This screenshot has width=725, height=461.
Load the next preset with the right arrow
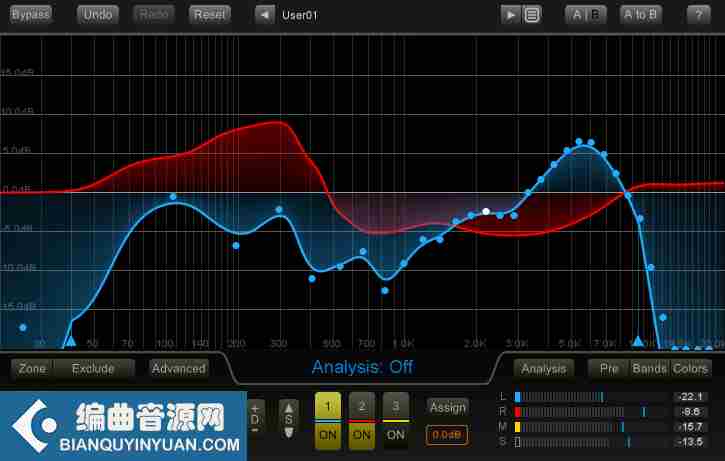click(510, 15)
